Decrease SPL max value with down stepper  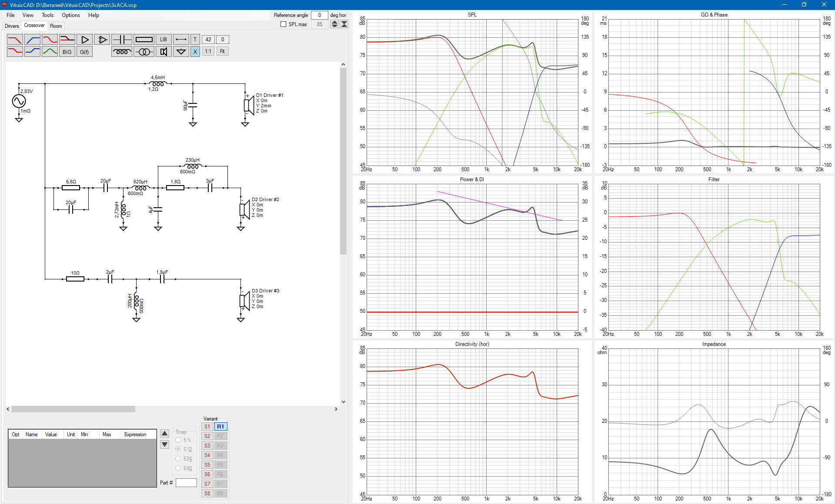[x=334, y=26]
